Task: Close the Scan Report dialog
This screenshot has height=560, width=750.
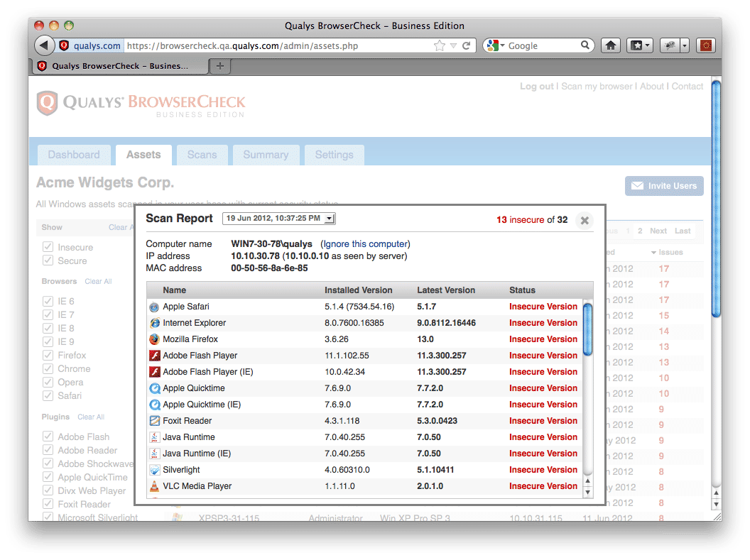Action: pos(585,220)
